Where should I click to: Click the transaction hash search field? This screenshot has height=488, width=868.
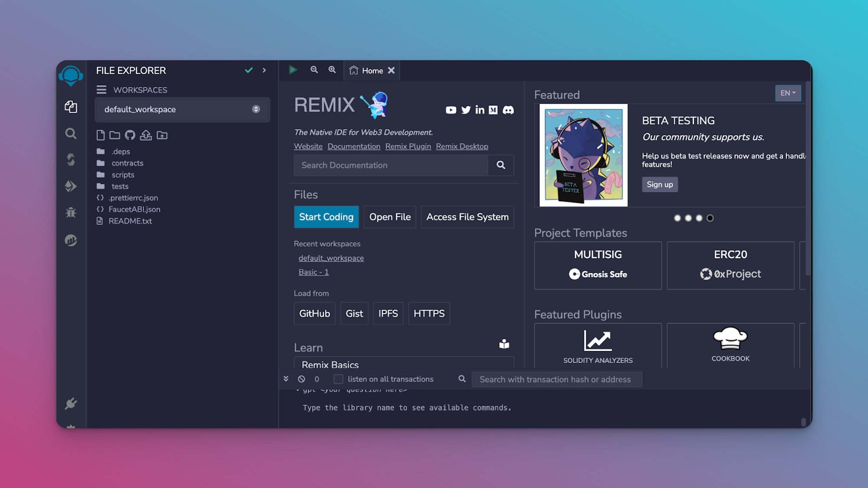pos(557,379)
